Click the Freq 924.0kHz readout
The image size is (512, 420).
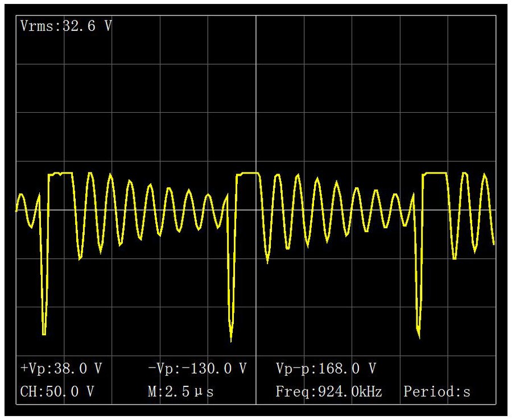(x=329, y=392)
